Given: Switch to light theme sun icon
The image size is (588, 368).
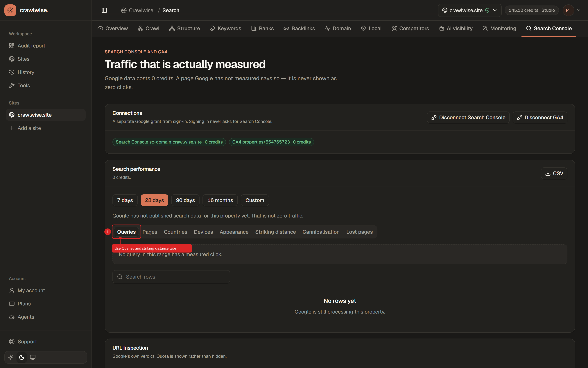Looking at the screenshot, I should [x=11, y=357].
